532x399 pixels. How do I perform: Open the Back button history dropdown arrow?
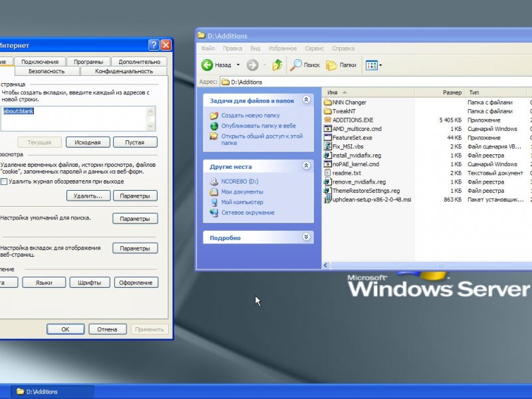238,65
